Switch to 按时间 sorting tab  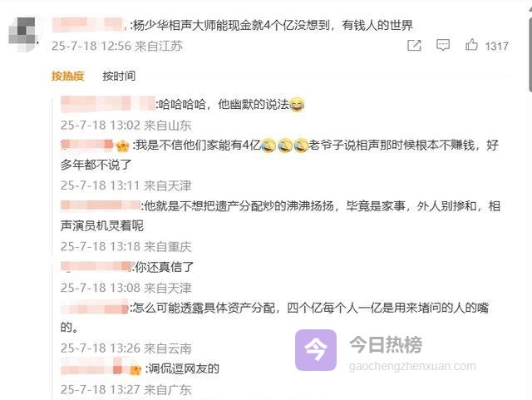coord(119,76)
